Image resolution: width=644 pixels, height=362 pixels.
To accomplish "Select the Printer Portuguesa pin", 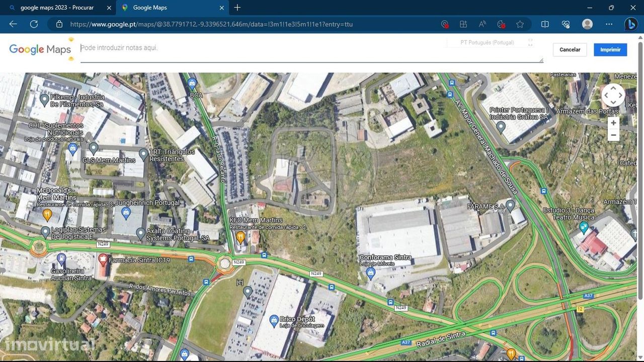I will (501, 127).
